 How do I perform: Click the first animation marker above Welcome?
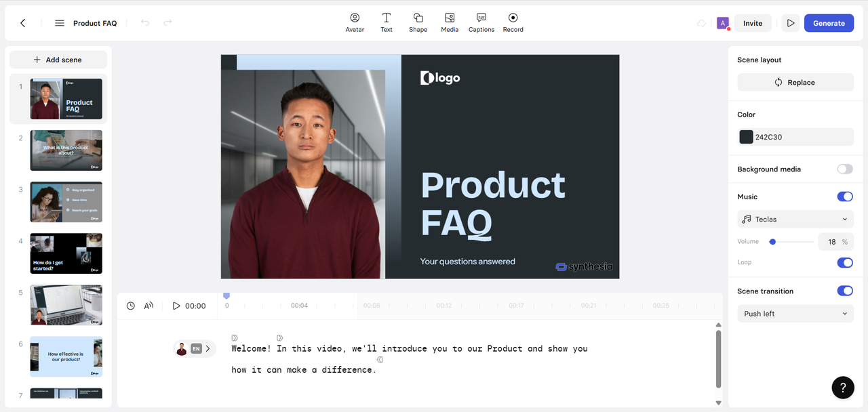click(235, 337)
